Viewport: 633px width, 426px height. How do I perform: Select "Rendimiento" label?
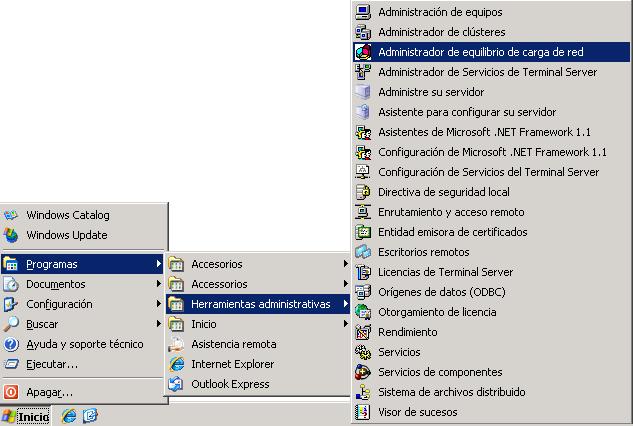407,332
